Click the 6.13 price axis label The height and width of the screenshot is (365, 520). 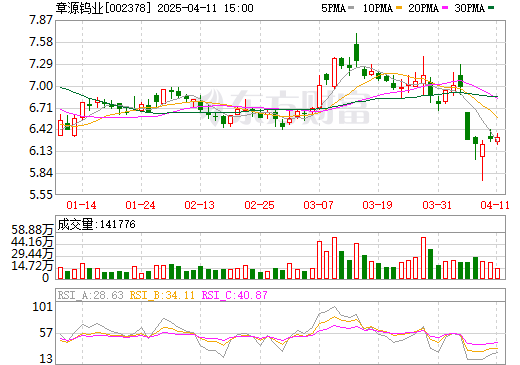point(41,151)
